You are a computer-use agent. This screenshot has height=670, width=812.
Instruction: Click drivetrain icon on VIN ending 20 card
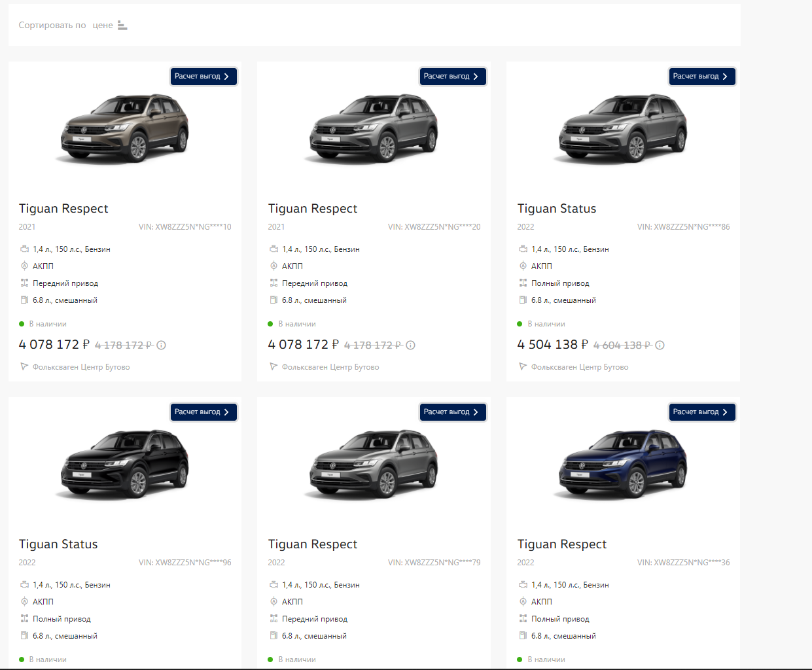point(274,283)
